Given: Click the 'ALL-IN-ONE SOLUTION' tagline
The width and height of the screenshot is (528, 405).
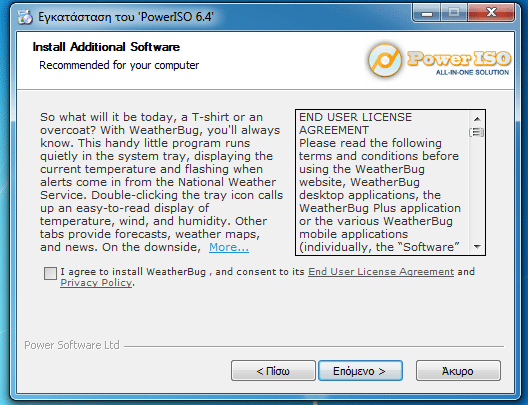Looking at the screenshot, I should [x=472, y=72].
